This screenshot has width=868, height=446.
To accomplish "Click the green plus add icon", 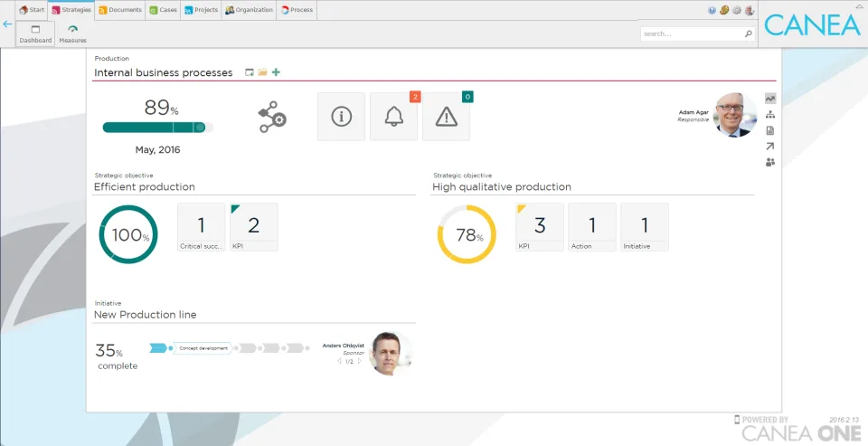I will tap(277, 72).
